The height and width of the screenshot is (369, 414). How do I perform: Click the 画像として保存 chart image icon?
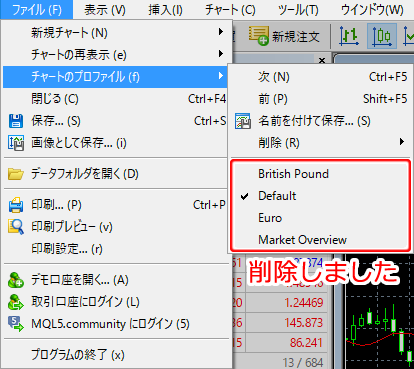pyautogui.click(x=16, y=143)
